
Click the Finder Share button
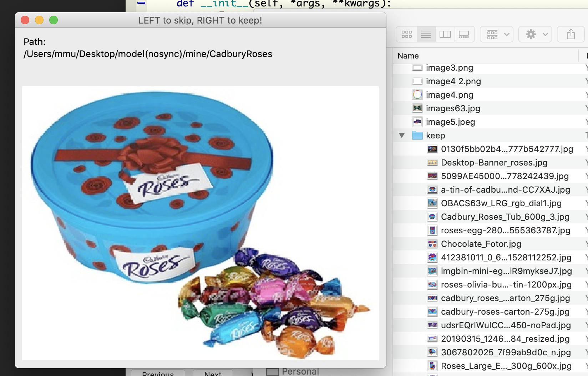click(571, 34)
